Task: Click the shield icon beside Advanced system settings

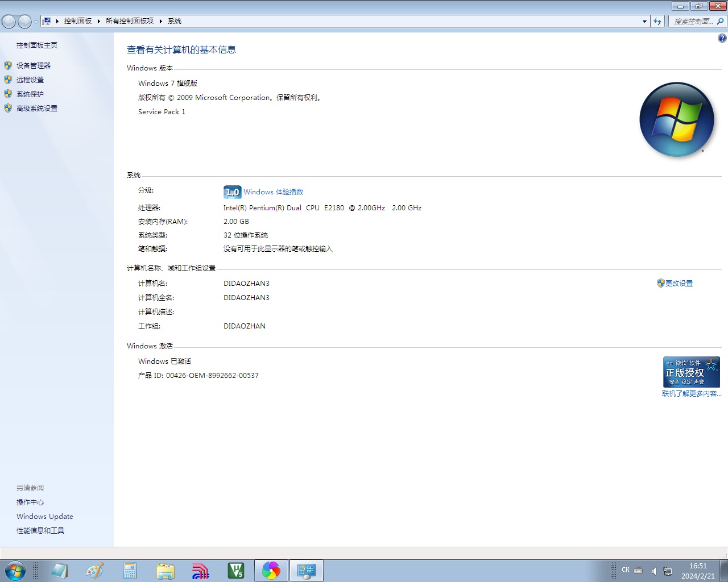Action: pyautogui.click(x=8, y=108)
